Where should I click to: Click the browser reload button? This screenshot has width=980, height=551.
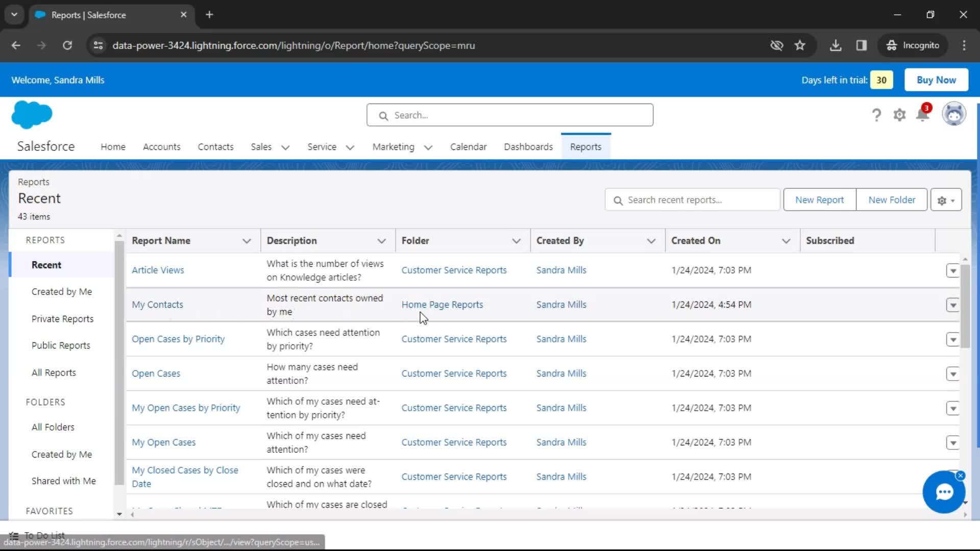pyautogui.click(x=67, y=45)
